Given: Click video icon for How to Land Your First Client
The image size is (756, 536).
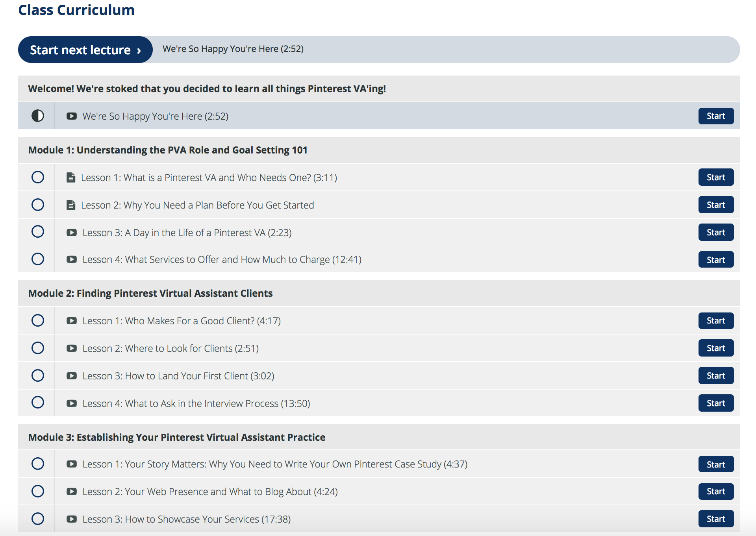Looking at the screenshot, I should [72, 376].
